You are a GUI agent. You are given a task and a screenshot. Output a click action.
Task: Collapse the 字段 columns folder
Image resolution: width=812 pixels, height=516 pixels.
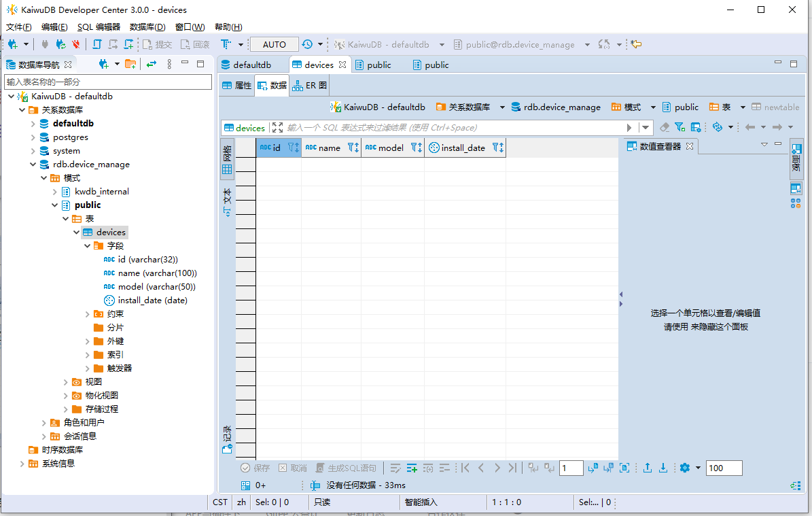point(87,246)
